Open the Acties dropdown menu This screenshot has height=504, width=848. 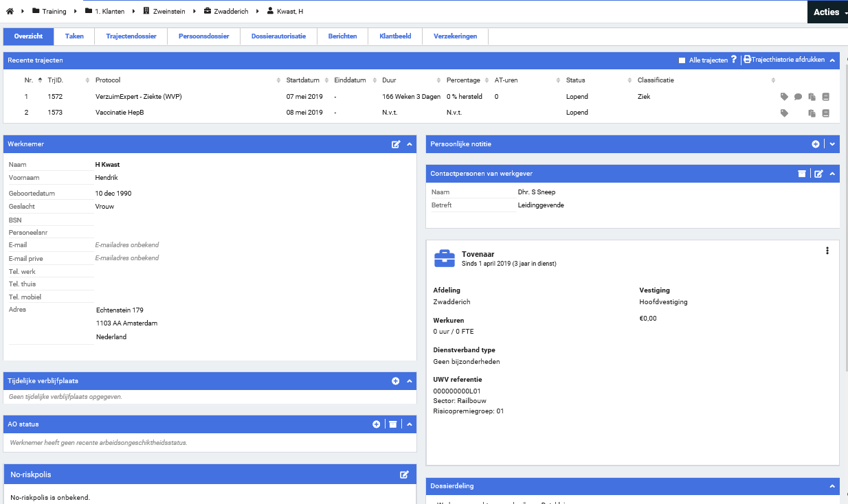point(827,12)
